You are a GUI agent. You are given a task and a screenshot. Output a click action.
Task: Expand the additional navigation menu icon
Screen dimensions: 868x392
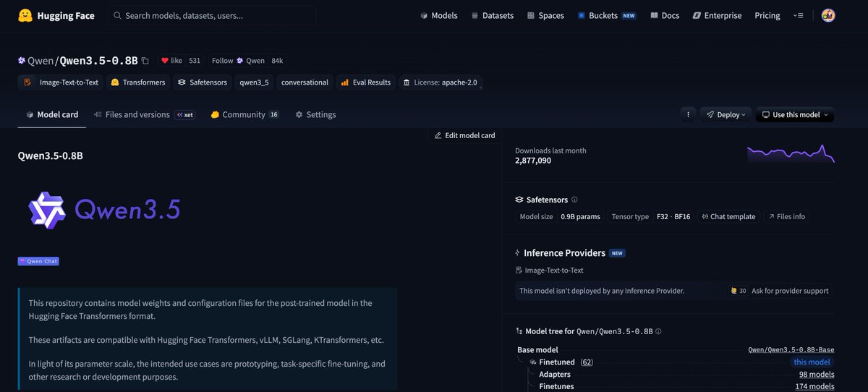(x=799, y=15)
